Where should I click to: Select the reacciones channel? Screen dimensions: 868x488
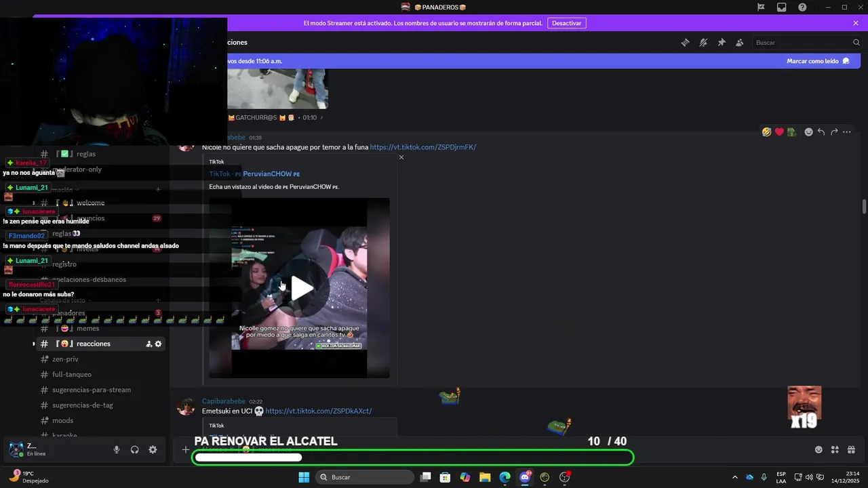coord(102,344)
